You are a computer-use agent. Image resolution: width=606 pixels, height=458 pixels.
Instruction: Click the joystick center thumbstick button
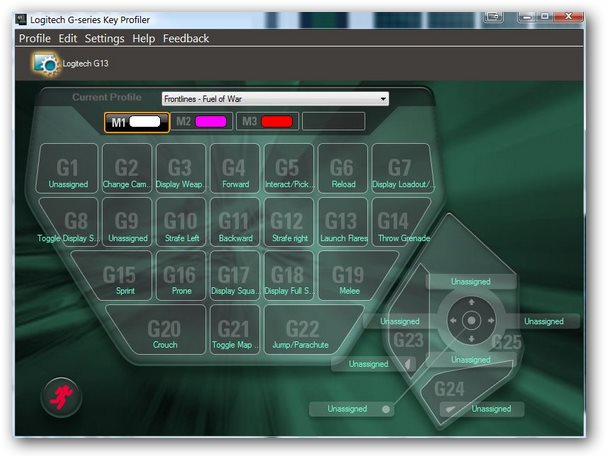pos(472,321)
